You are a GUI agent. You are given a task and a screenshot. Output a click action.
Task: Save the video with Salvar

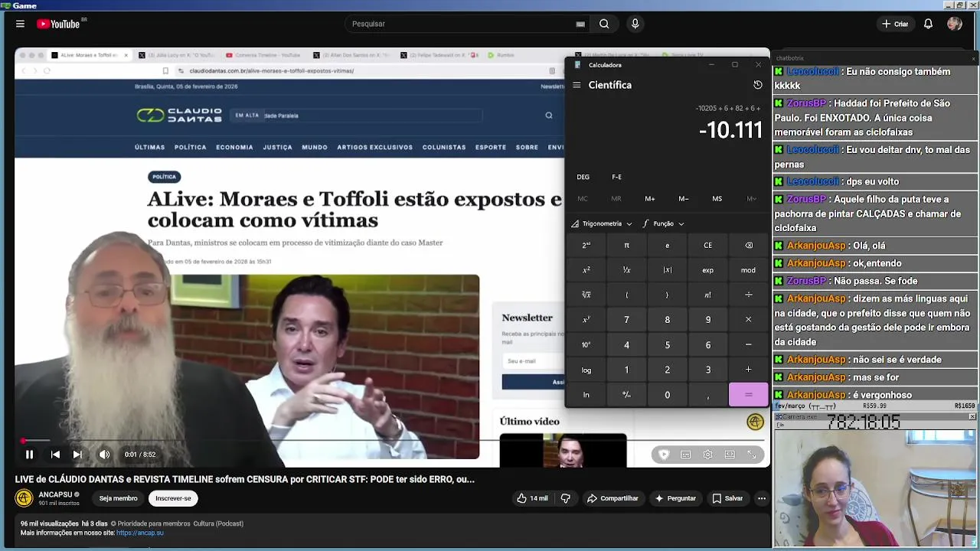pyautogui.click(x=727, y=498)
